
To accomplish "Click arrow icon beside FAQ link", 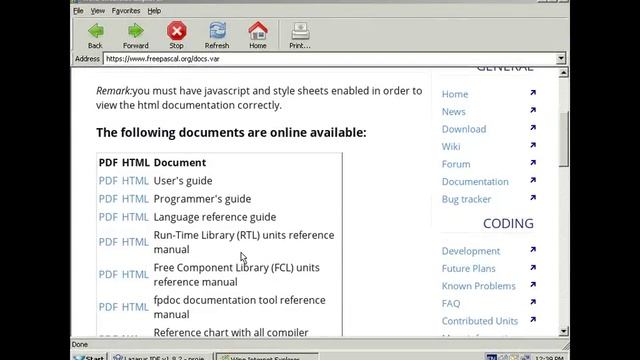I will tap(533, 302).
